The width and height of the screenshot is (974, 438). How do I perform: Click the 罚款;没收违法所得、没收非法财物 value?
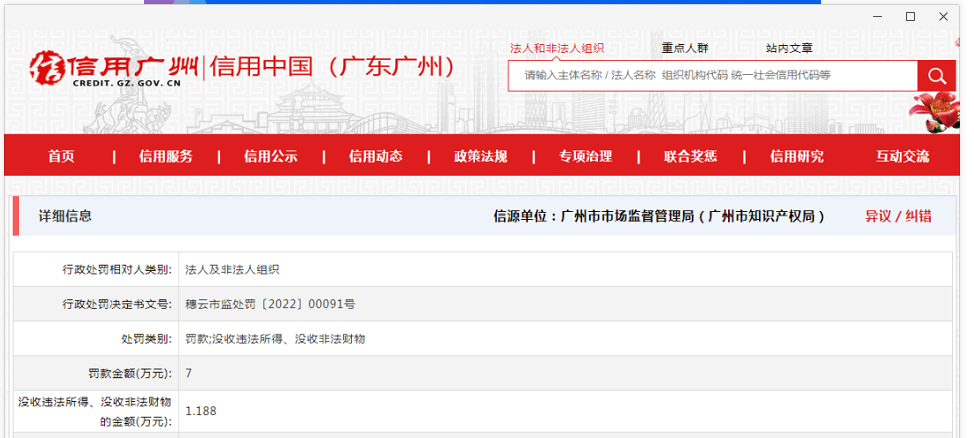pyautogui.click(x=275, y=339)
